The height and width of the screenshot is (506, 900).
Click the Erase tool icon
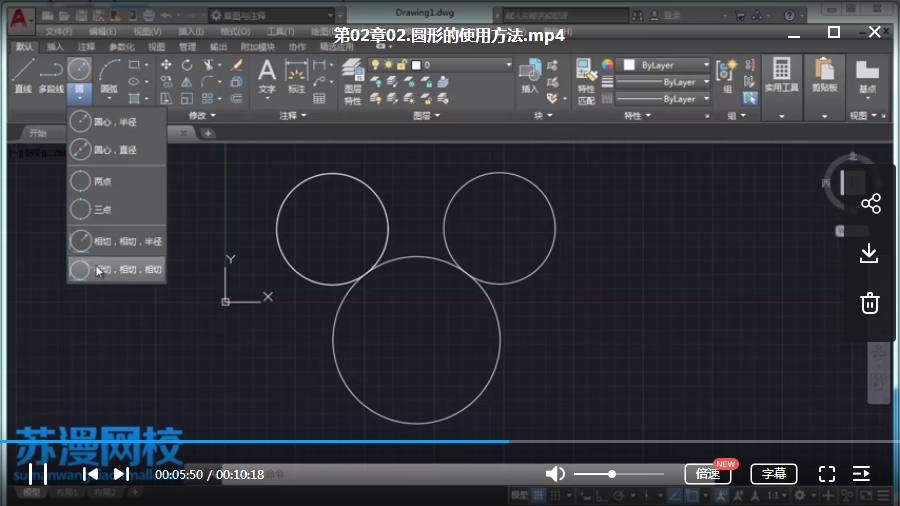click(x=236, y=65)
